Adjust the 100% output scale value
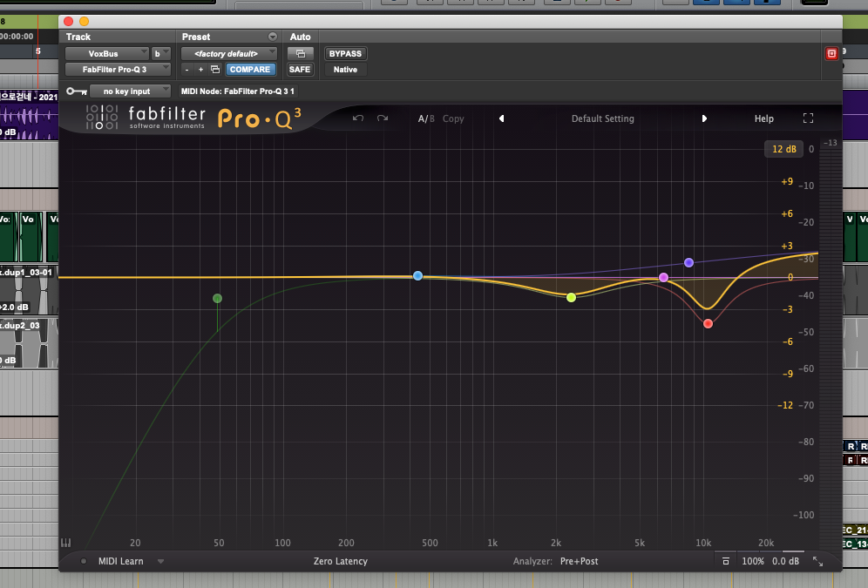This screenshot has width=868, height=588. [753, 561]
